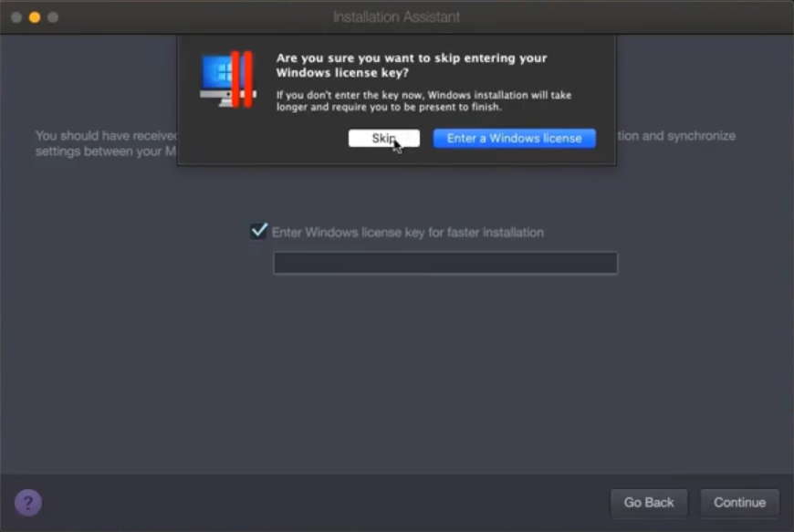Screen dimensions: 794x532
Task: Click the grayed-out zoom window button
Action: [x=53, y=17]
